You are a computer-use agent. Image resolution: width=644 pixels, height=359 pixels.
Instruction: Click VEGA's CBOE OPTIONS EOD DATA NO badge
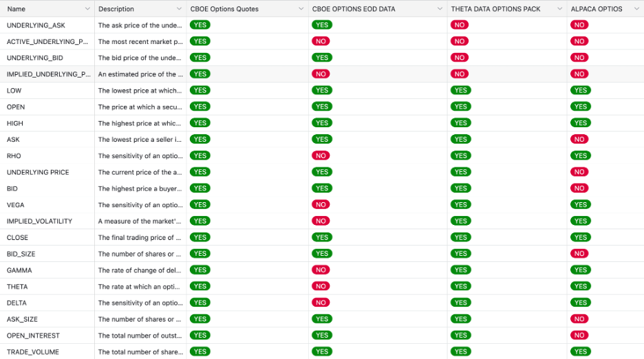321,205
